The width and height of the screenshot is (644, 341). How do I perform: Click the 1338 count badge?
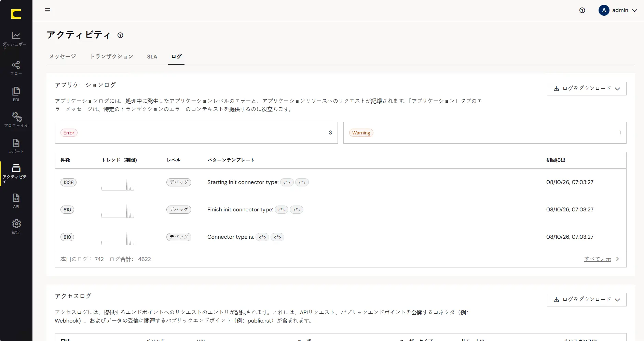pos(68,182)
